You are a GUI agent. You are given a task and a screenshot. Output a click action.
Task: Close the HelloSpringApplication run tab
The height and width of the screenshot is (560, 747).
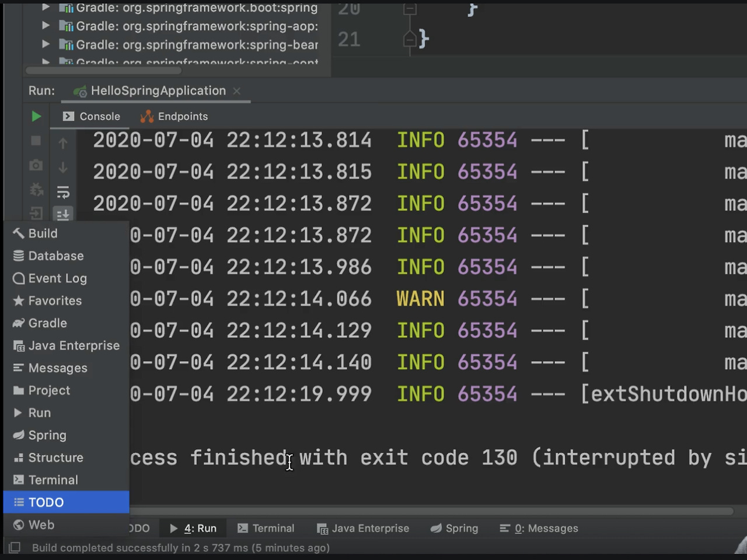coord(236,90)
